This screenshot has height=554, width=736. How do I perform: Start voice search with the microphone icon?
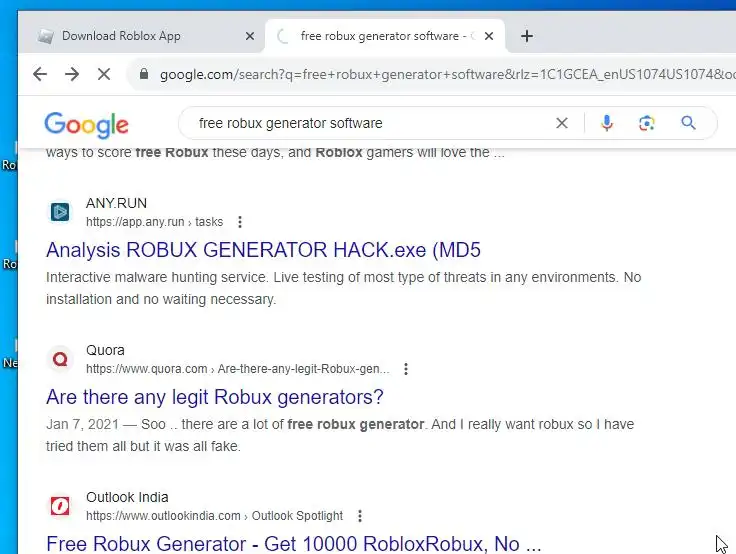click(606, 123)
